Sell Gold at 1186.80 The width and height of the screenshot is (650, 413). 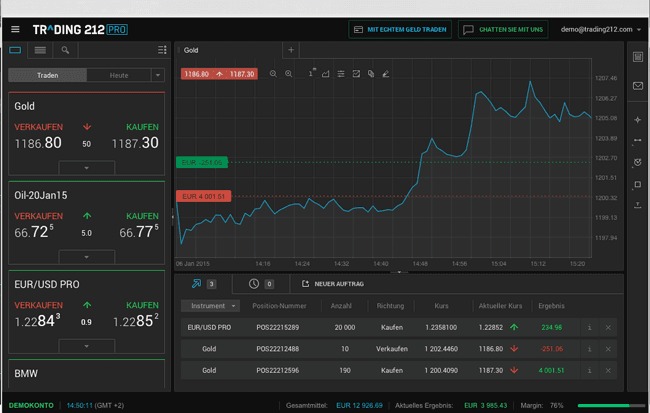click(x=38, y=136)
